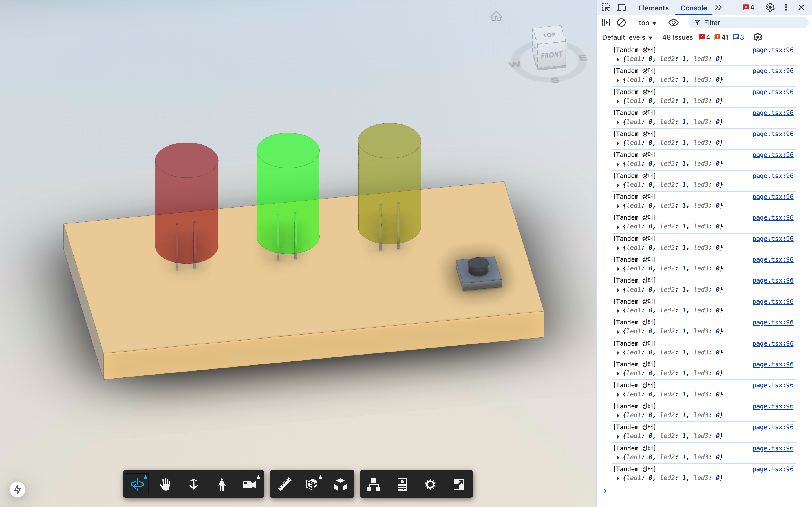Click the Home view icon
The width and height of the screenshot is (812, 507).
click(496, 16)
